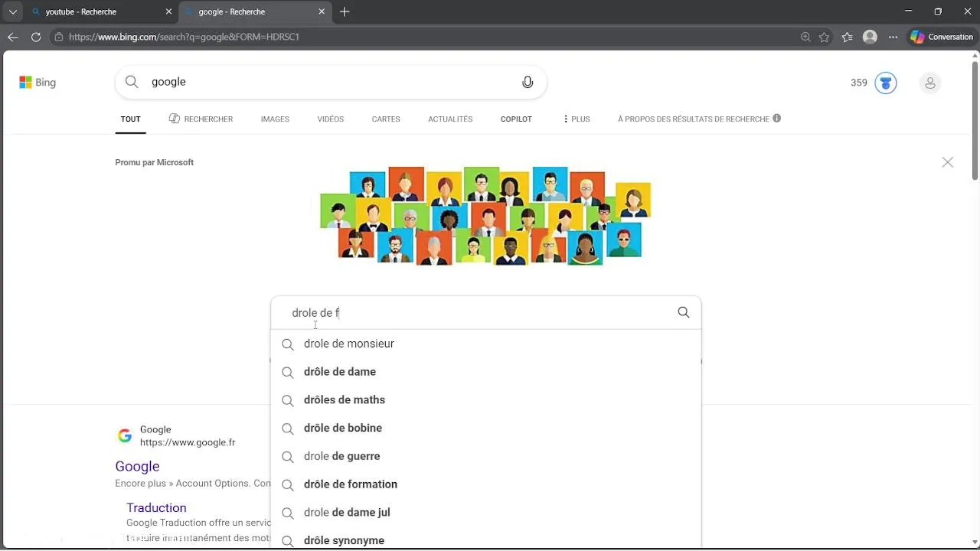
Task: Open the favorites list icon
Action: pos(847,37)
